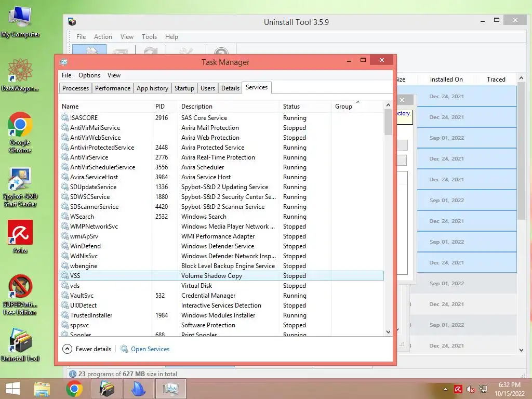532x399 pixels.
Task: Sort by Traced column in Uninstall Tool
Action: [496, 79]
